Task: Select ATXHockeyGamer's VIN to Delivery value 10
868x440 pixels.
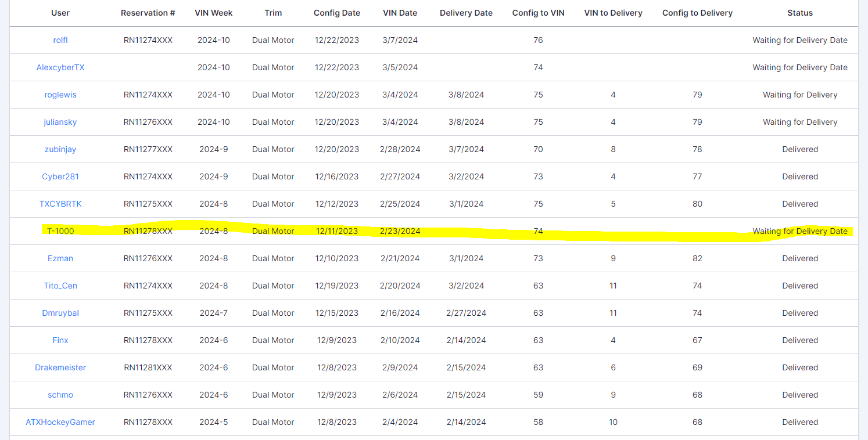Action: pos(614,422)
